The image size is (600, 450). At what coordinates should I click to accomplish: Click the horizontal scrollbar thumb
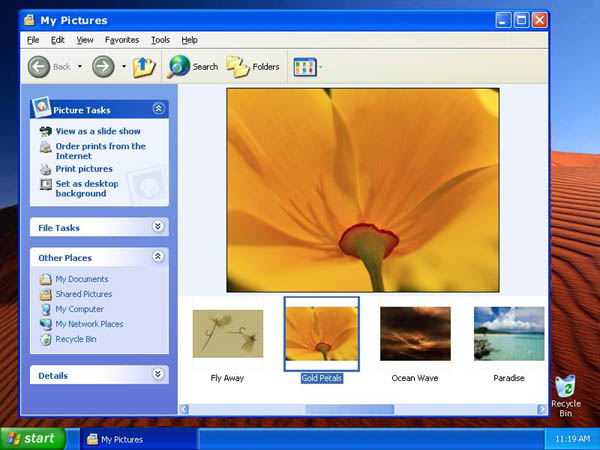pyautogui.click(x=350, y=409)
